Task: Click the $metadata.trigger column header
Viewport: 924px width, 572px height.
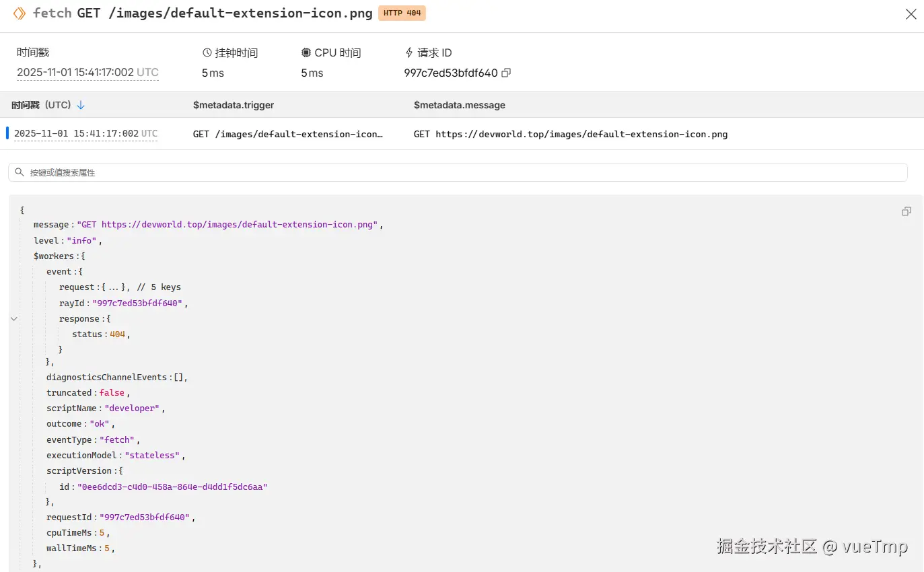Action: click(234, 105)
